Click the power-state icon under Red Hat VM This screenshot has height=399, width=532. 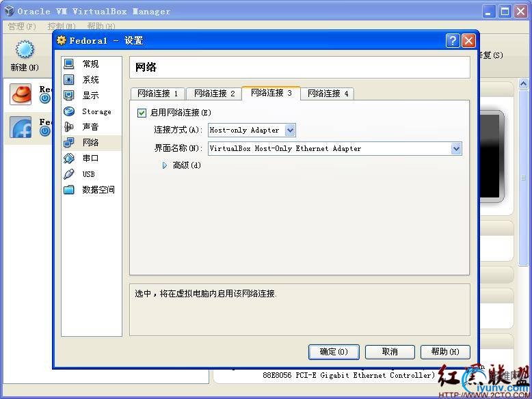[x=44, y=98]
